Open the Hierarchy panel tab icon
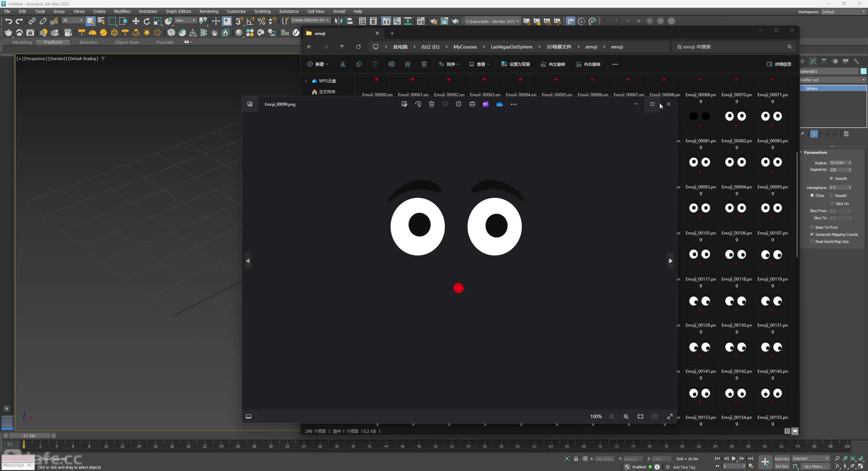This screenshot has height=471, width=868. pyautogui.click(x=824, y=61)
